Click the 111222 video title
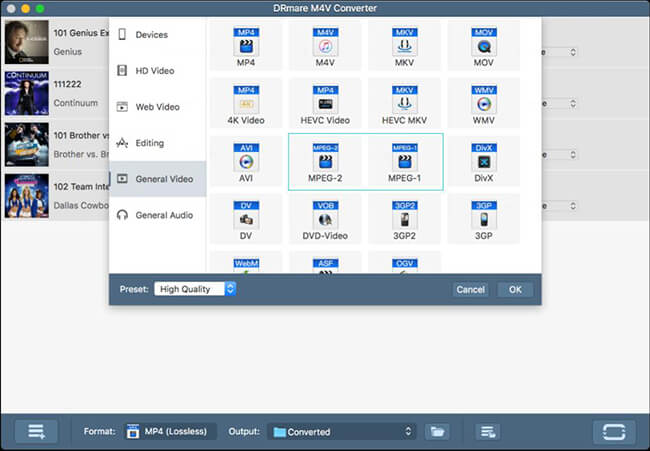This screenshot has width=650, height=451. (x=67, y=84)
